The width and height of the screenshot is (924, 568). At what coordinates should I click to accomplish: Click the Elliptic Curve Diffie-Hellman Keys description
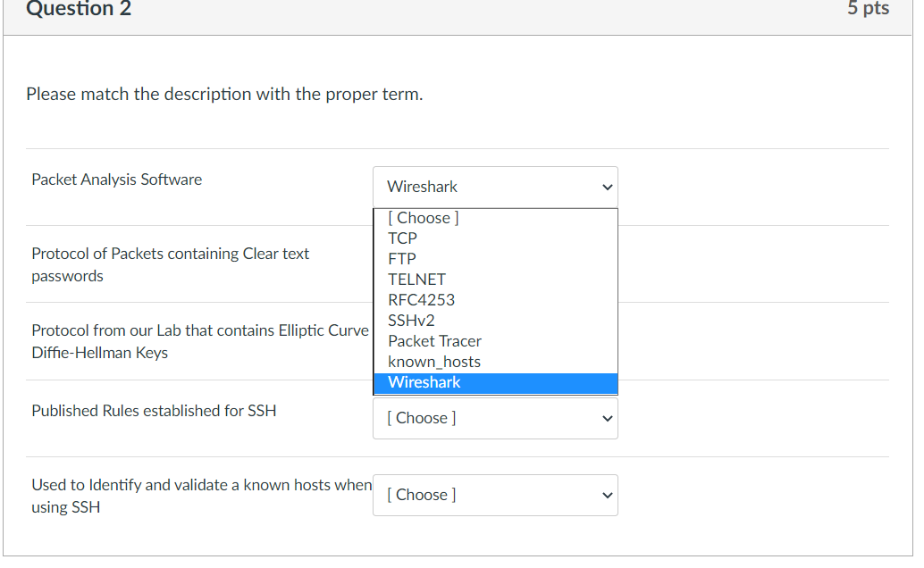199,341
